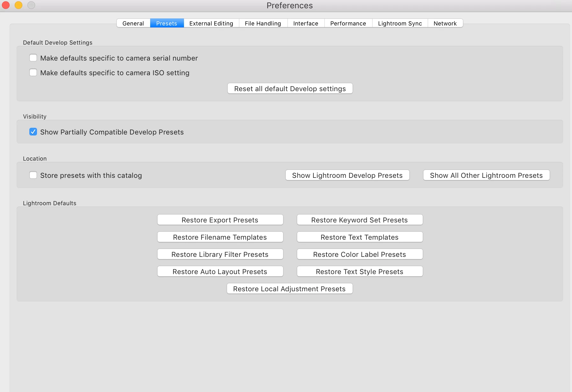Open the Lightroom Sync tab
Image resolution: width=572 pixels, height=392 pixels.
400,23
